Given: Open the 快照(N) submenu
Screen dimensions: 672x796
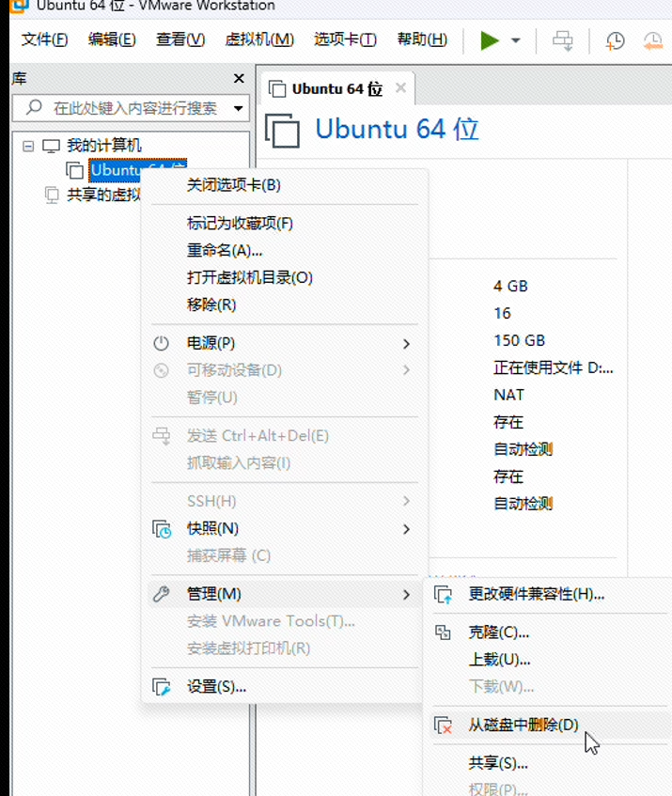Looking at the screenshot, I should 284,528.
